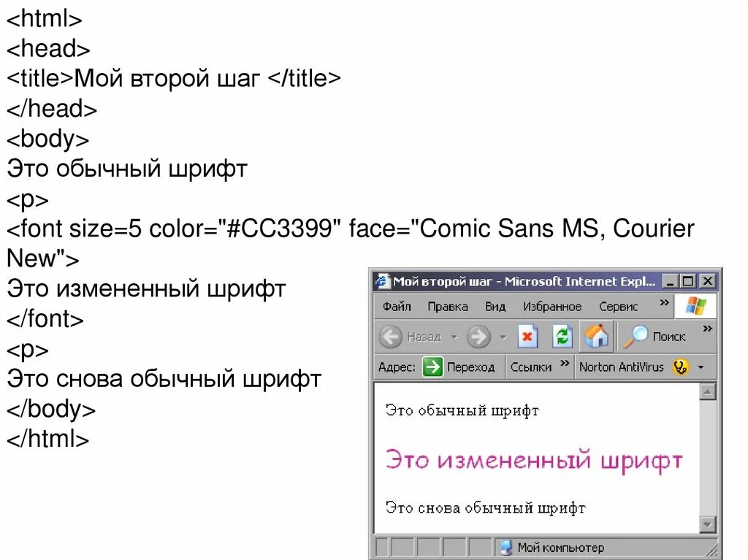Open the Home page icon
748x560 pixels.
pyautogui.click(x=596, y=336)
